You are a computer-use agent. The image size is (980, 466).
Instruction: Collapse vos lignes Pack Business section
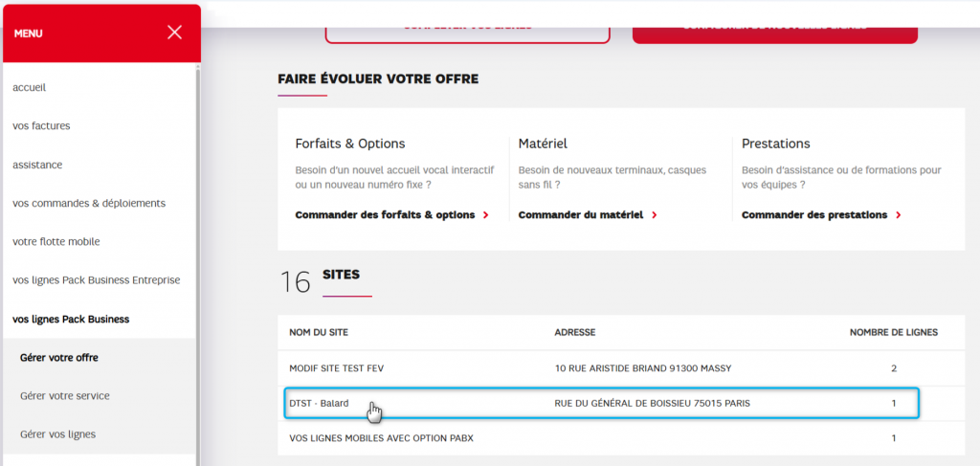[71, 319]
